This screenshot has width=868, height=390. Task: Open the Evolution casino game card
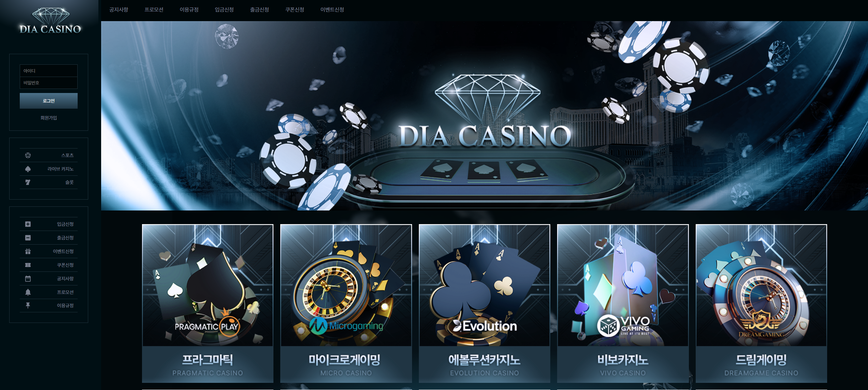tap(484, 303)
